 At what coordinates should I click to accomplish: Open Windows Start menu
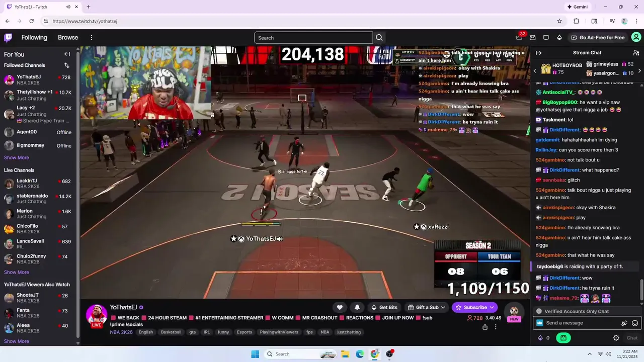click(255, 354)
